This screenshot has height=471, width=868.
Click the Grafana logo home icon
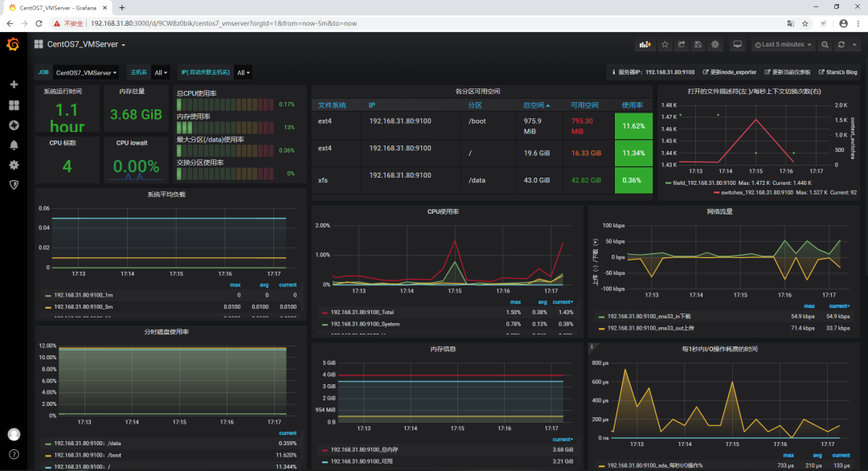point(13,44)
